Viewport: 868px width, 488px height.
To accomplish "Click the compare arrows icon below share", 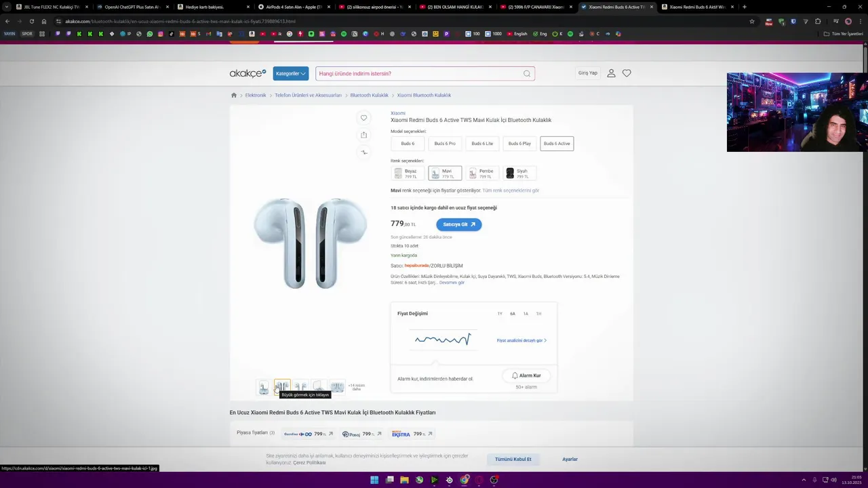I will click(x=363, y=152).
